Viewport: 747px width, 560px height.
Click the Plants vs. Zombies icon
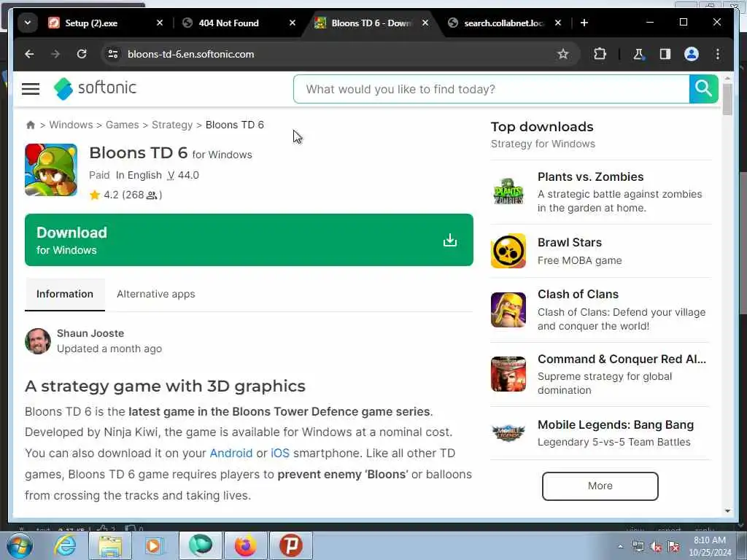[508, 192]
